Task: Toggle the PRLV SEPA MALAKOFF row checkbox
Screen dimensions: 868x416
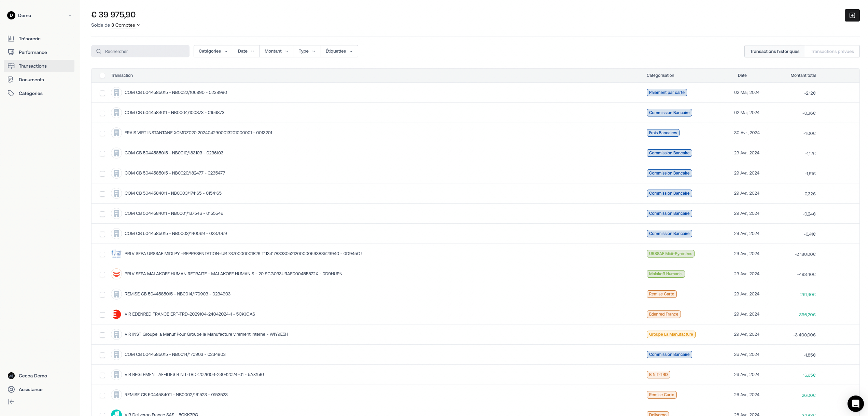Action: tap(102, 274)
